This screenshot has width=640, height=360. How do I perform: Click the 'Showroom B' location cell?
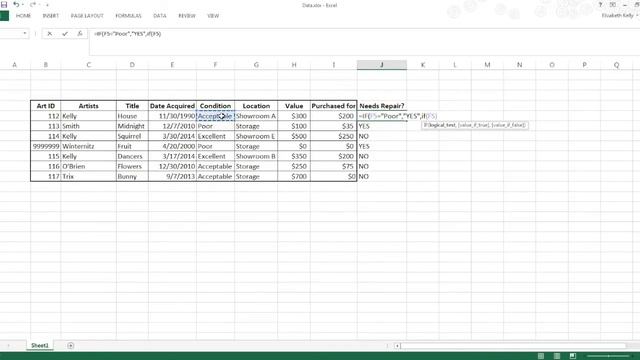tap(256, 156)
